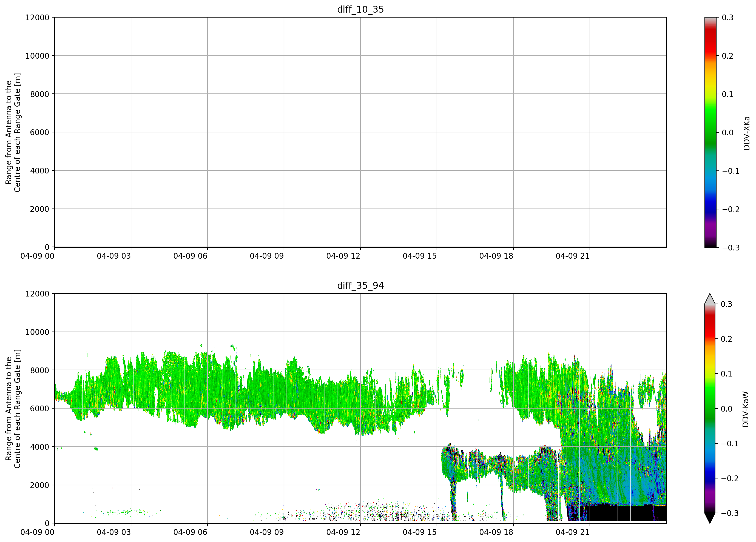756x542 pixels.
Task: Click the 0.2 tick on DDV-XKa colorbar
Action: [727, 56]
